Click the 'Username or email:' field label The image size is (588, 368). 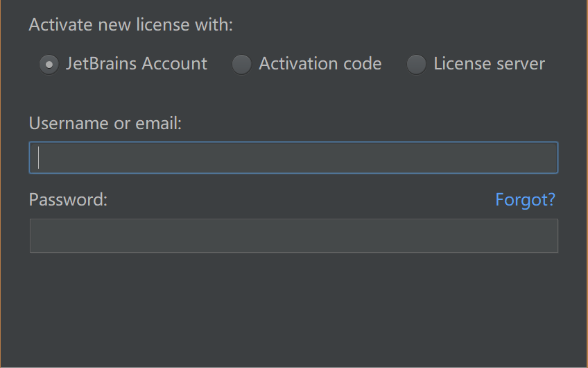point(105,123)
